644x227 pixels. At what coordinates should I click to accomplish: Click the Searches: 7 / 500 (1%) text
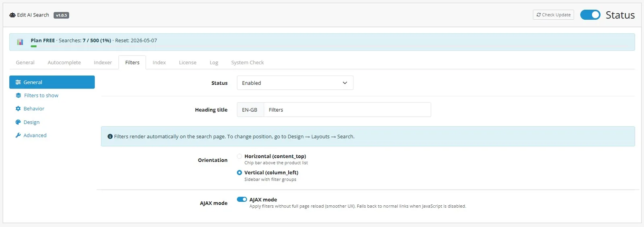(x=85, y=41)
